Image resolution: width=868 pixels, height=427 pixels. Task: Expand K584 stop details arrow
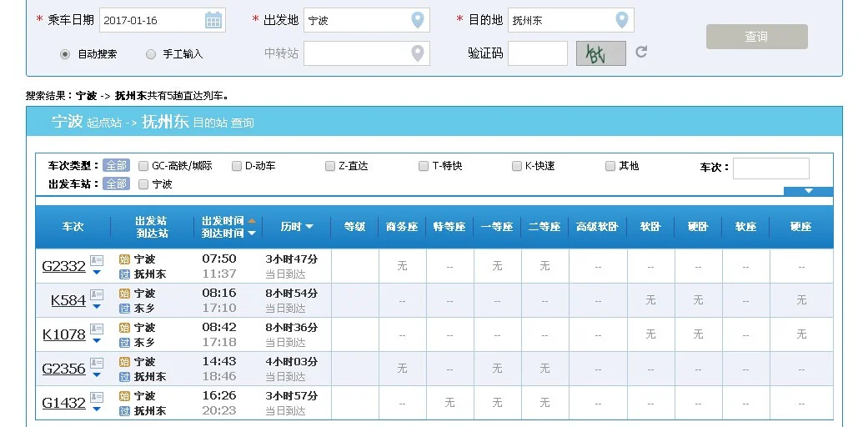tap(97, 306)
